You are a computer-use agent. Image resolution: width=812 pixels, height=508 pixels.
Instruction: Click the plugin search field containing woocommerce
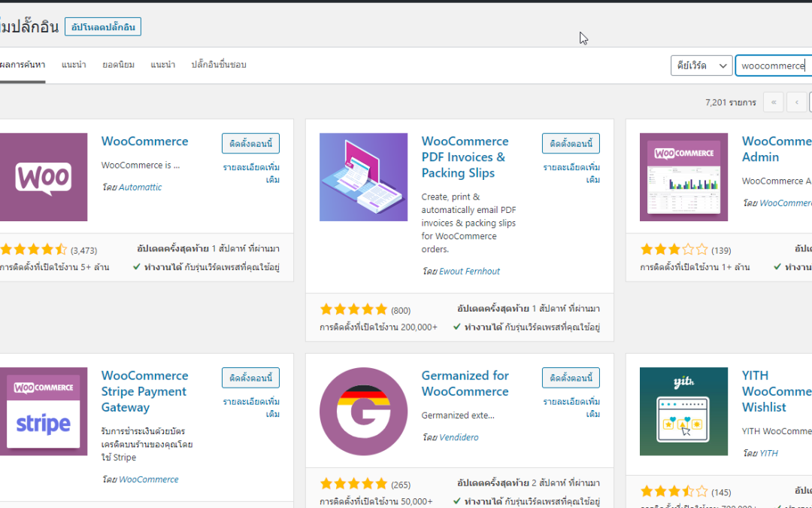pos(773,65)
